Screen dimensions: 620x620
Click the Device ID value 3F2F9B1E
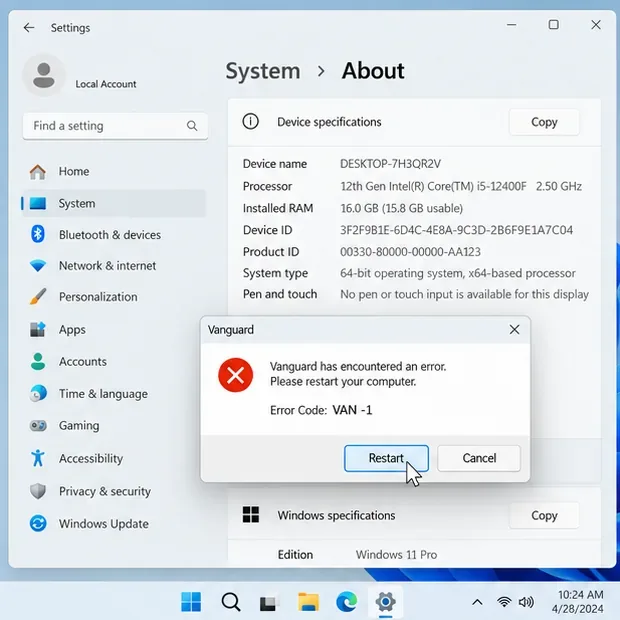pyautogui.click(x=456, y=230)
